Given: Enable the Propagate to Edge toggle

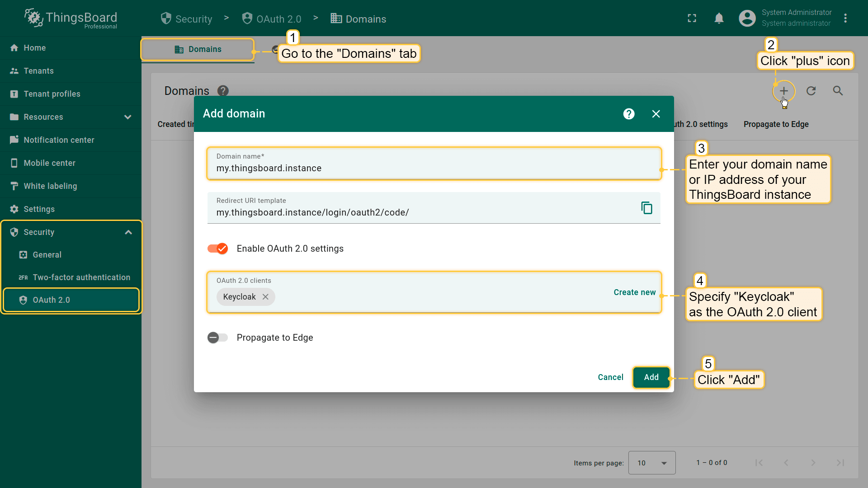Looking at the screenshot, I should tap(218, 338).
